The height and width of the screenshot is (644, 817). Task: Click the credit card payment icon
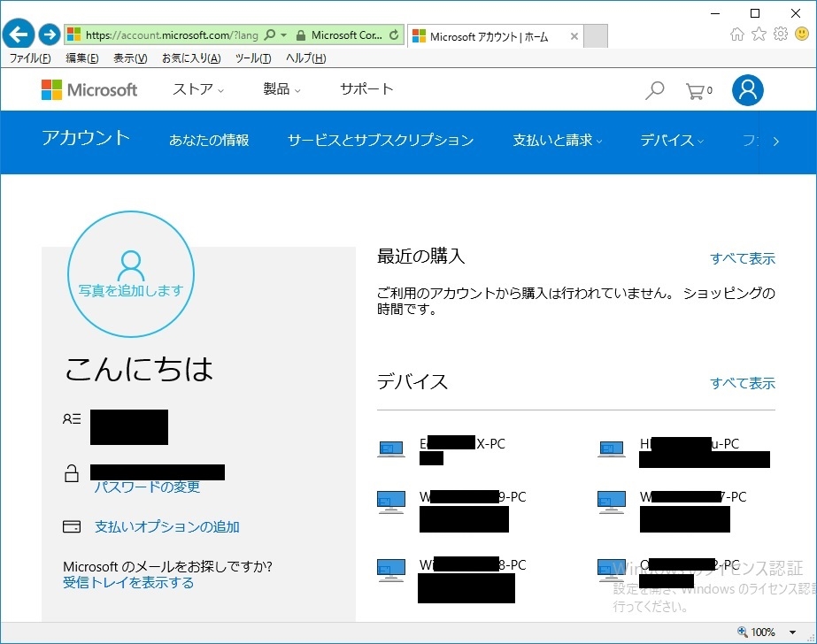tap(72, 526)
